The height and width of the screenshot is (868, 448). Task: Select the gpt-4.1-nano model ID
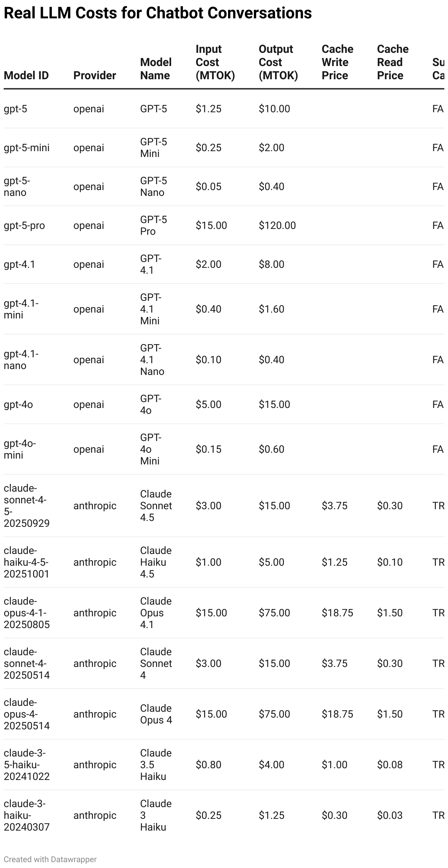click(x=21, y=360)
